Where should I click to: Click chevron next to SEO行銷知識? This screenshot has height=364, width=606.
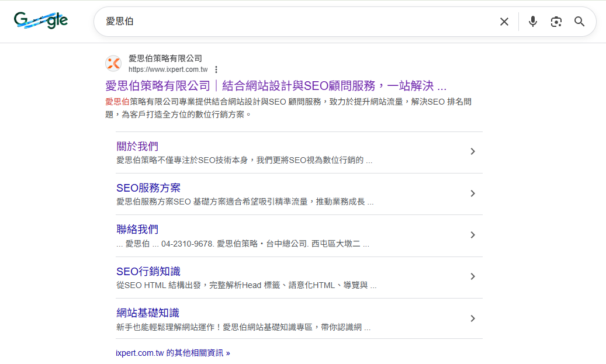point(473,276)
